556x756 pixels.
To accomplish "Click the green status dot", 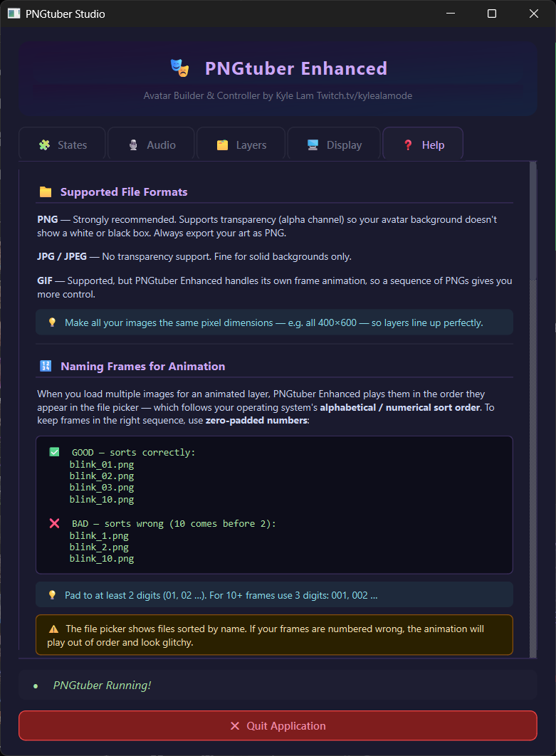I will click(x=36, y=686).
